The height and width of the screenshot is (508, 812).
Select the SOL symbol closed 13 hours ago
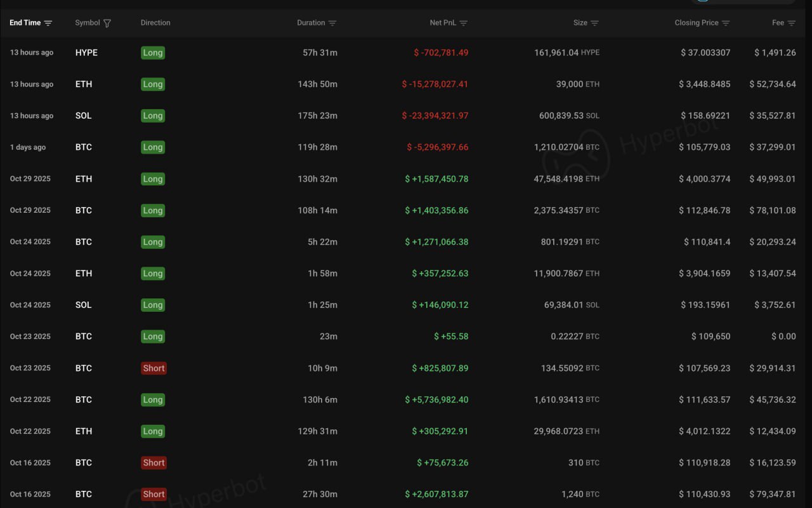[x=84, y=116]
